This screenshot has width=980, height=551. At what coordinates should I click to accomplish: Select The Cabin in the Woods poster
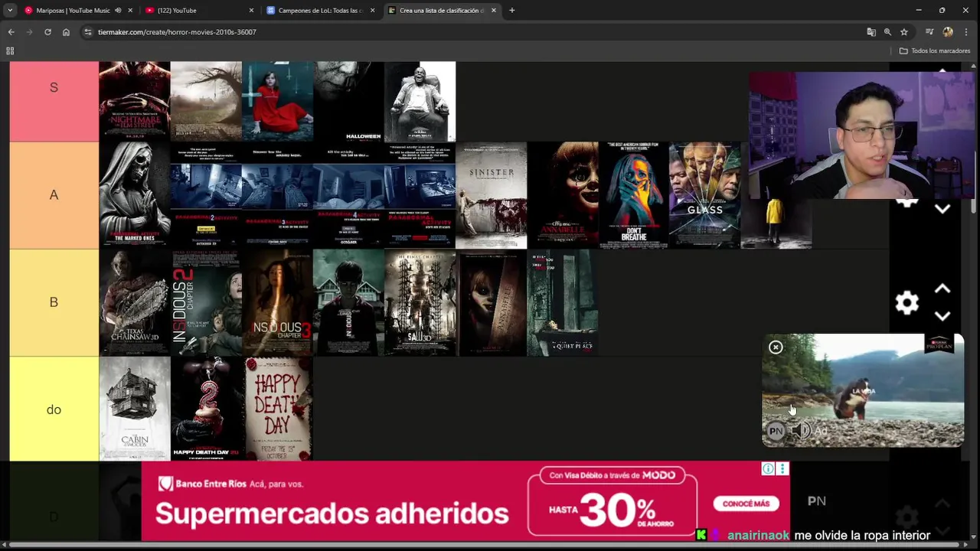135,409
